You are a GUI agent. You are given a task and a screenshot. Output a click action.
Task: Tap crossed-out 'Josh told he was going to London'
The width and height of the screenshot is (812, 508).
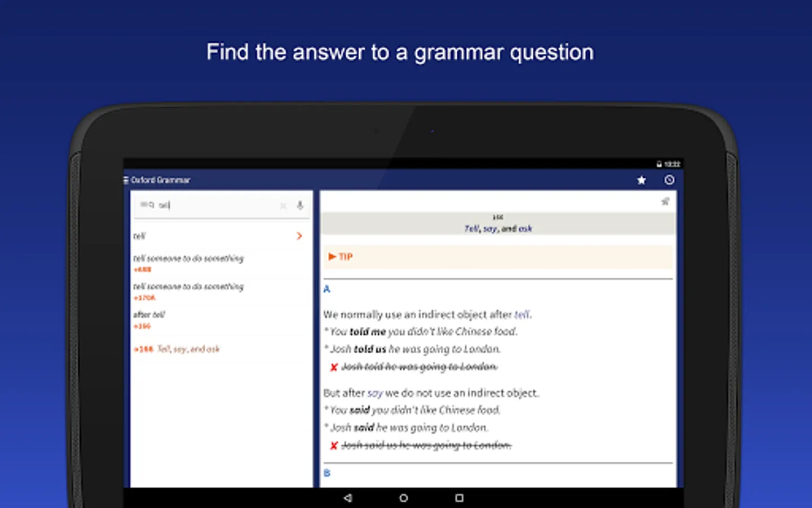[x=420, y=367]
